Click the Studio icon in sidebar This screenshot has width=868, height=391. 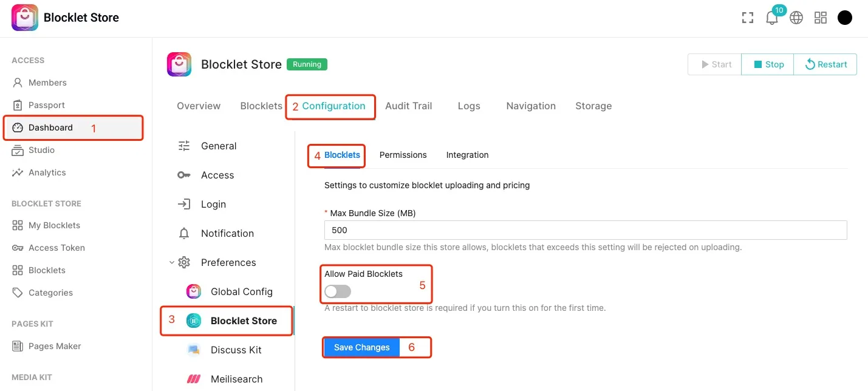[x=18, y=150]
